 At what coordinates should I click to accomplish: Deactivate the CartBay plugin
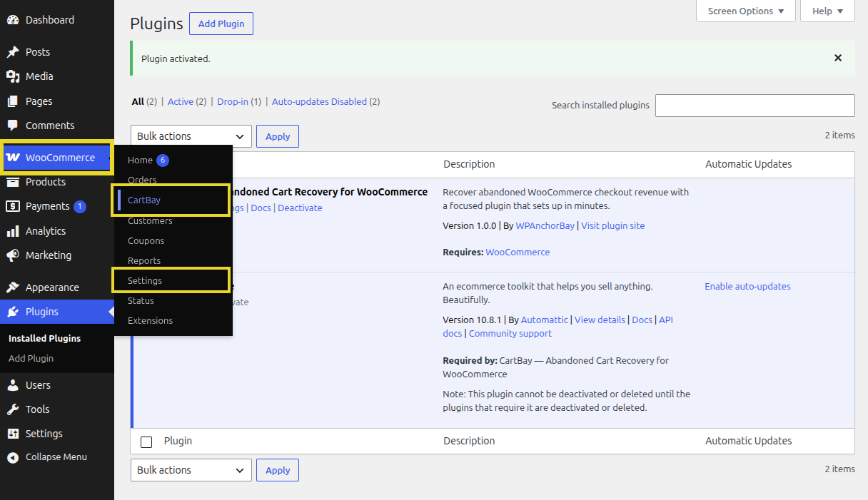tap(300, 208)
